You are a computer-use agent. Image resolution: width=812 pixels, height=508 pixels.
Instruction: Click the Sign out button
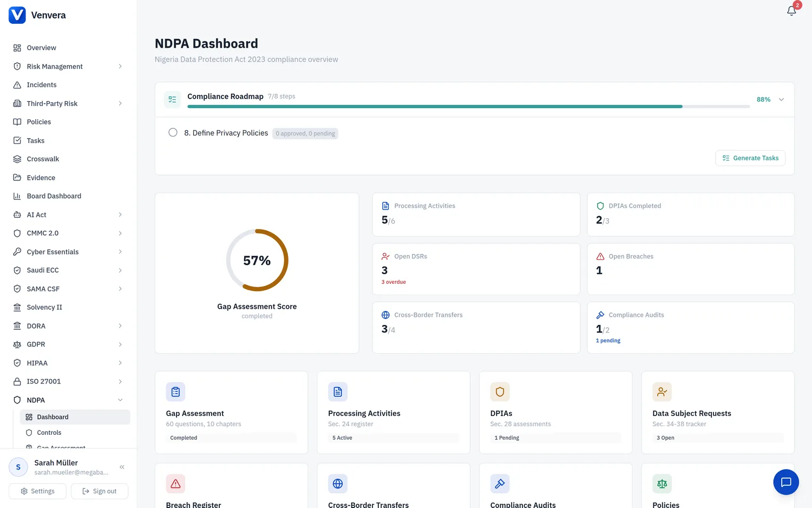pos(100,491)
